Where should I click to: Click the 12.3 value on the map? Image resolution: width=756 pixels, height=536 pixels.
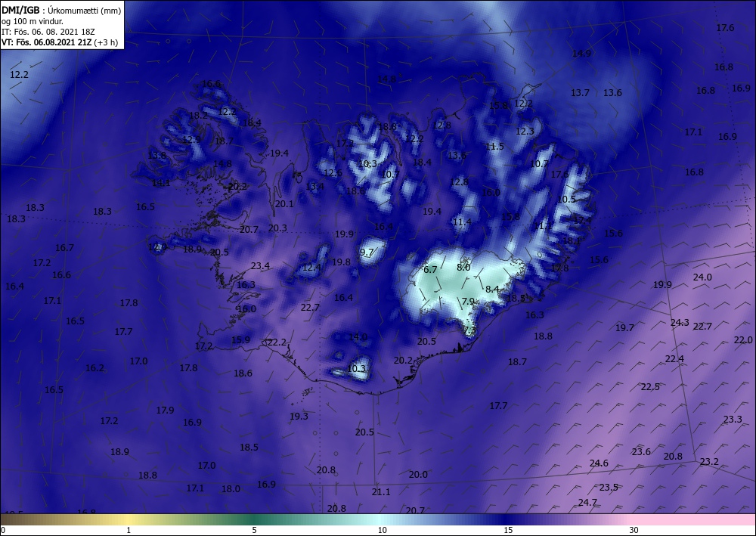(x=525, y=131)
